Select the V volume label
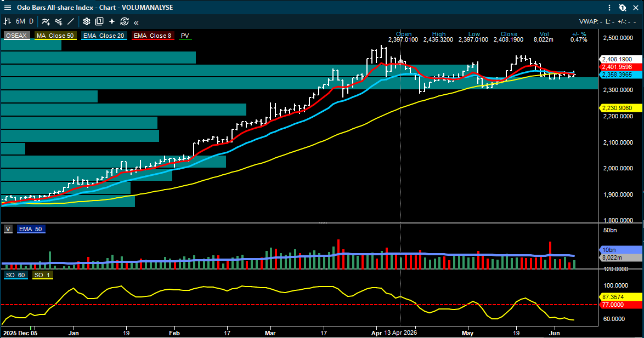The height and width of the screenshot is (338, 644). pos(8,230)
